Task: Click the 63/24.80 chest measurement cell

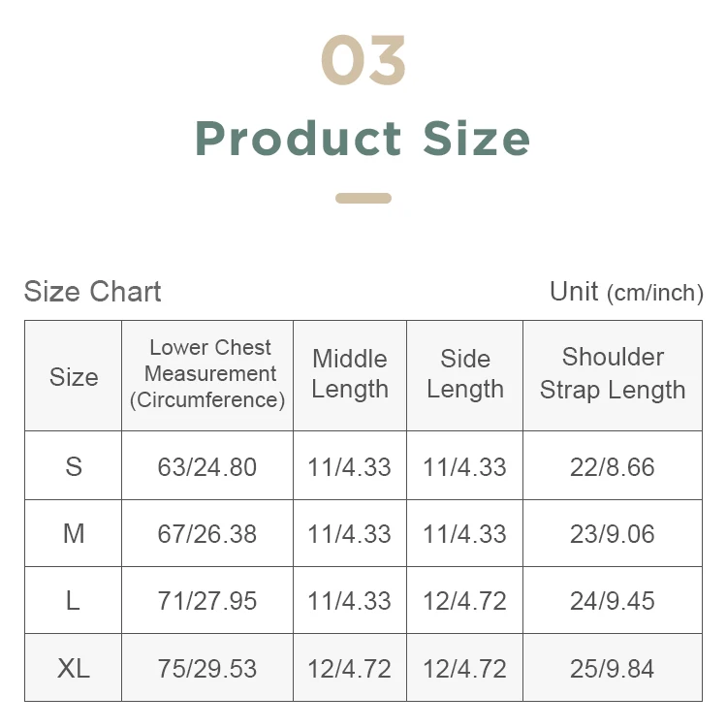Action: click(x=207, y=466)
